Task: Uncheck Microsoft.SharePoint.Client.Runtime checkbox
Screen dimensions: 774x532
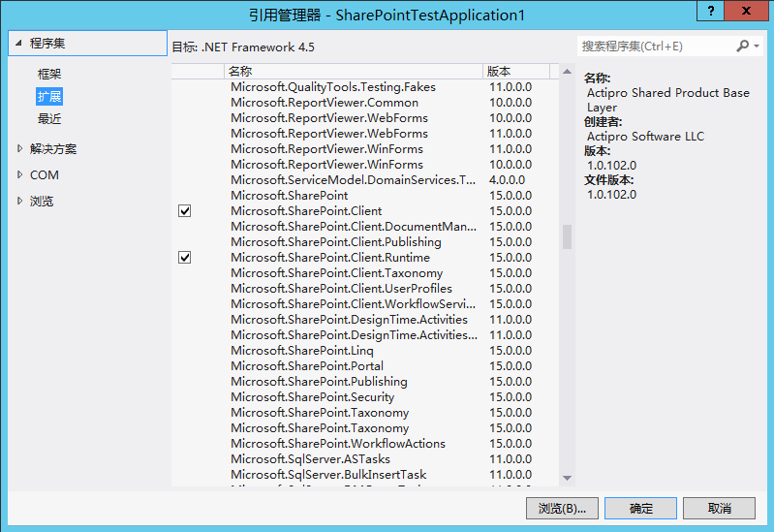Action: coord(185,258)
